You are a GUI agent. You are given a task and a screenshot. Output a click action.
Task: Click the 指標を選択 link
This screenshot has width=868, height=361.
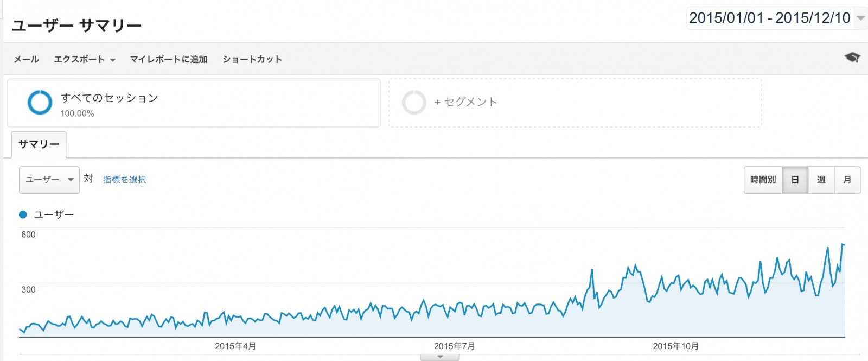[x=125, y=180]
